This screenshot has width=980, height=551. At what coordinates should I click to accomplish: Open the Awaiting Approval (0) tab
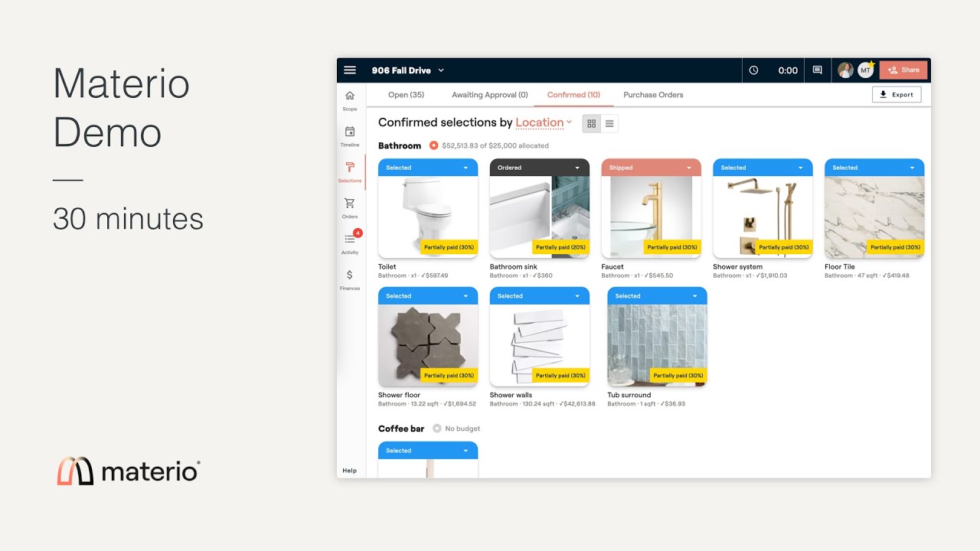point(490,95)
